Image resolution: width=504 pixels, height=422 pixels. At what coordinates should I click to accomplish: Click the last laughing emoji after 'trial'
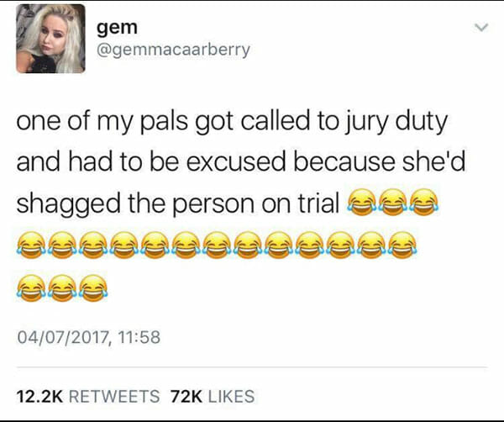pyautogui.click(x=424, y=203)
